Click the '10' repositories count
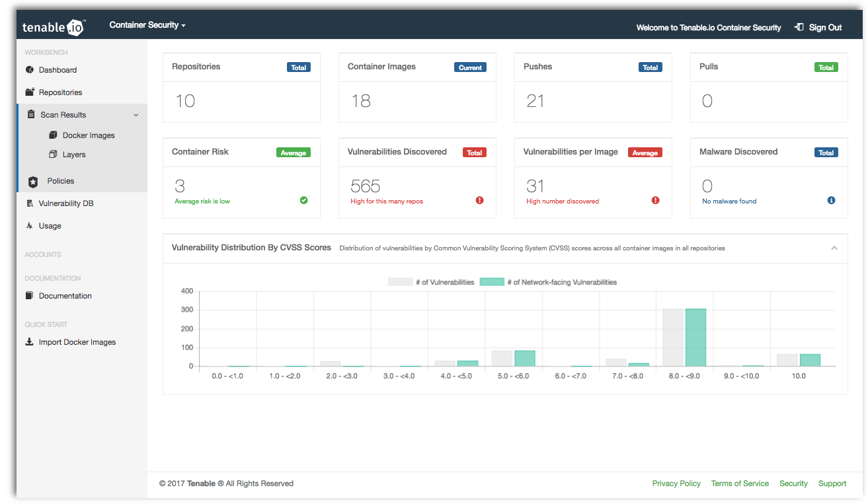Screen dimensions: 868x504 [185, 101]
